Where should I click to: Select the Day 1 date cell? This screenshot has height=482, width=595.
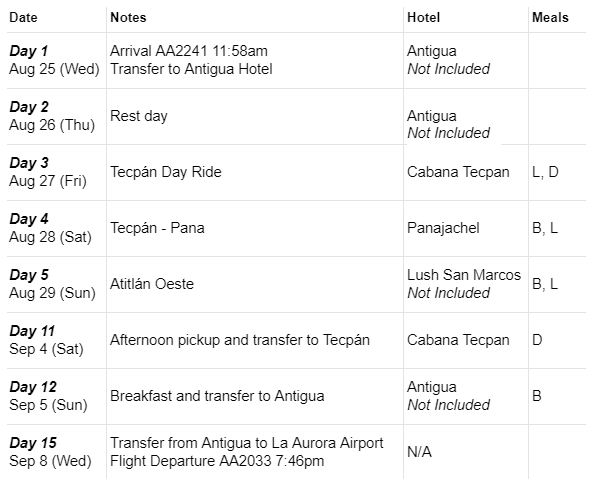click(x=57, y=60)
